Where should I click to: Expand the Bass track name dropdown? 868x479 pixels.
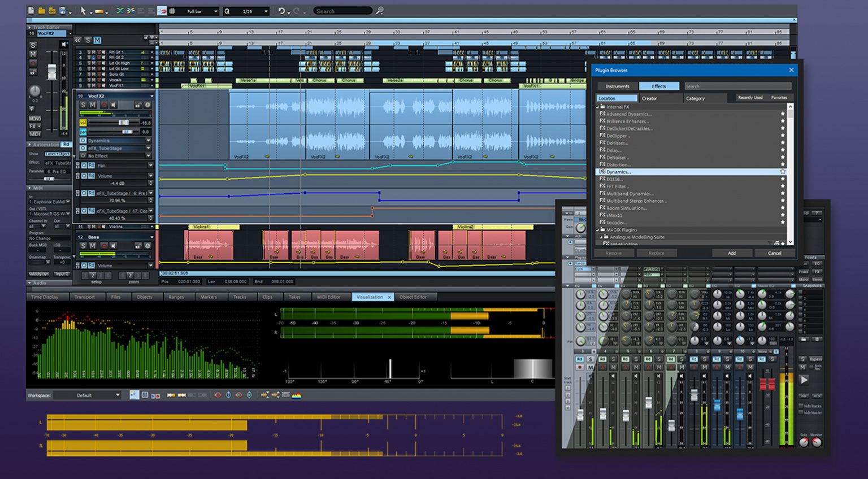pyautogui.click(x=151, y=237)
